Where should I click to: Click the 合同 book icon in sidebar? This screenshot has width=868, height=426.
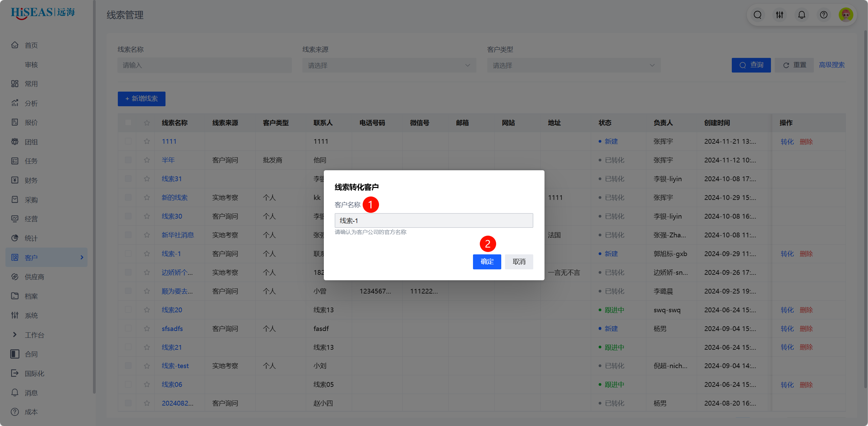click(x=15, y=354)
